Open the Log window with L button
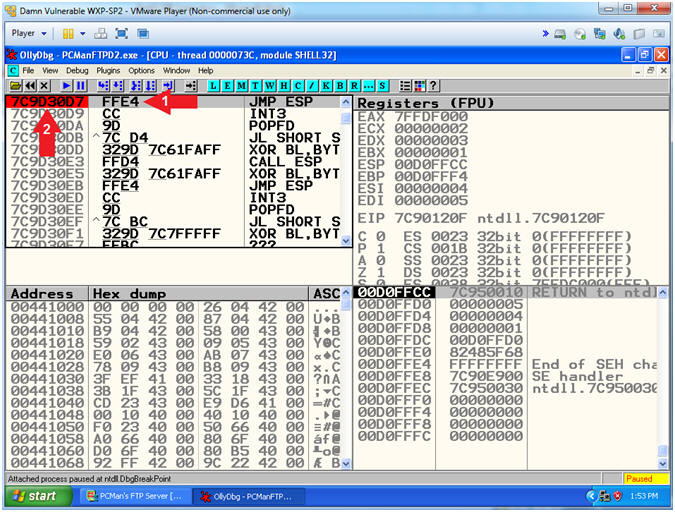Image resolution: width=675 pixels, height=512 pixels. (213, 86)
